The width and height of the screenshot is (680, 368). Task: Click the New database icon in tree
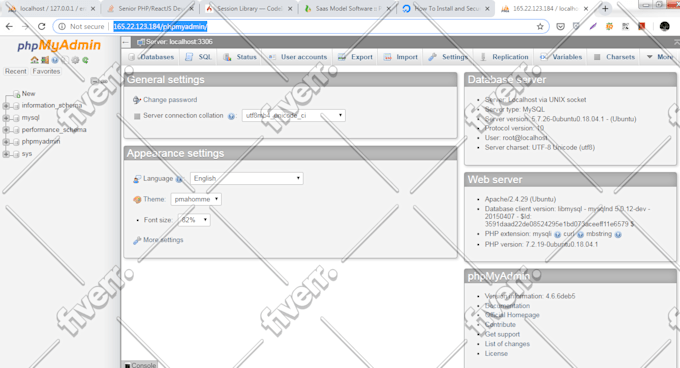(16, 94)
